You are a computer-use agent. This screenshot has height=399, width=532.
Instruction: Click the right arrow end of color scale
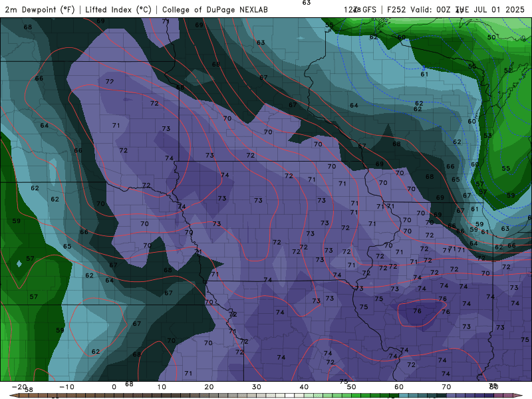click(x=518, y=396)
